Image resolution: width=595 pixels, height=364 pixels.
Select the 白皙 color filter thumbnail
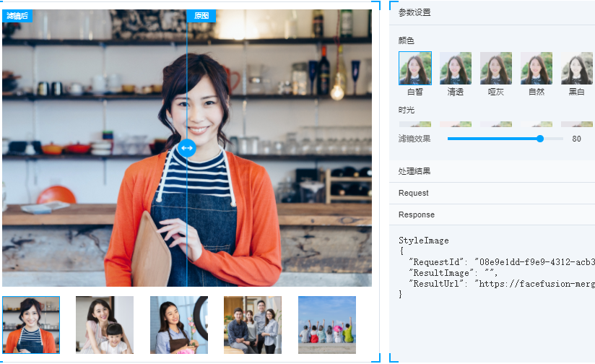[415, 69]
